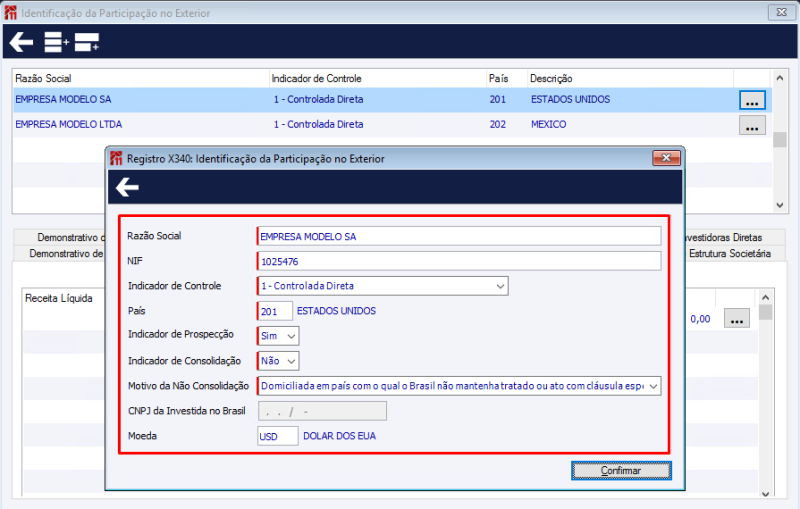Select the lower 'Demonstrativo de' tab
This screenshot has width=800, height=509.
[x=60, y=253]
